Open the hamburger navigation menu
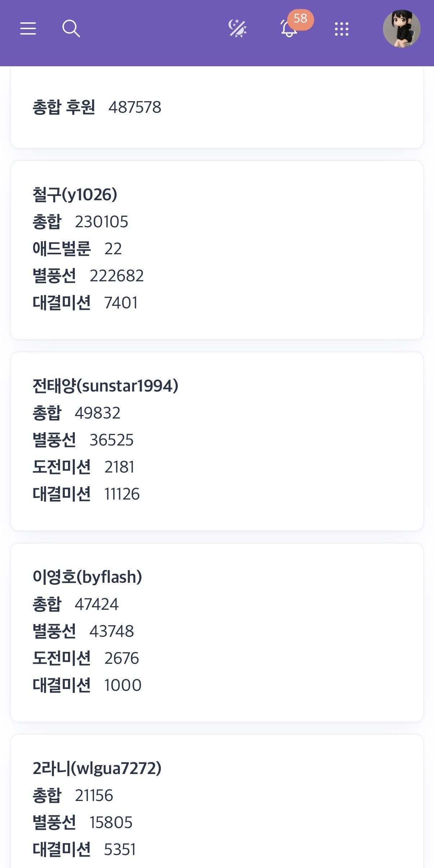Screen dimensions: 434x868 [x=28, y=28]
